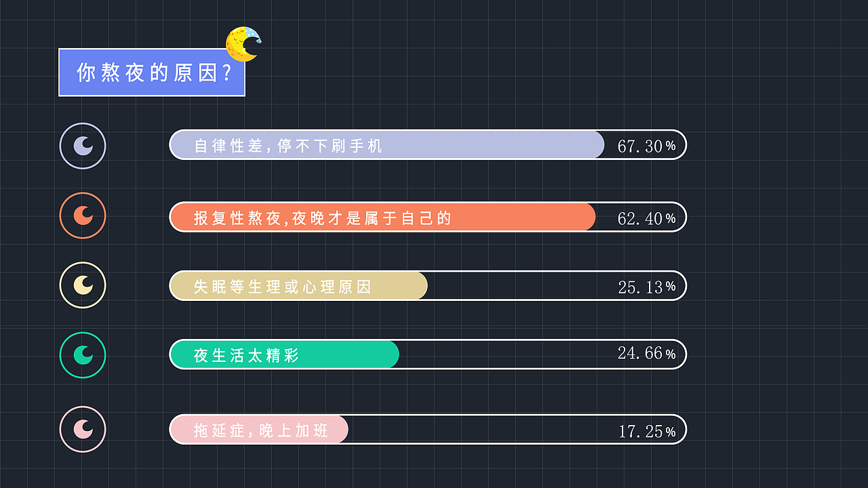868x488 pixels.
Task: Click the 17.25% percentage value
Action: [x=646, y=431]
